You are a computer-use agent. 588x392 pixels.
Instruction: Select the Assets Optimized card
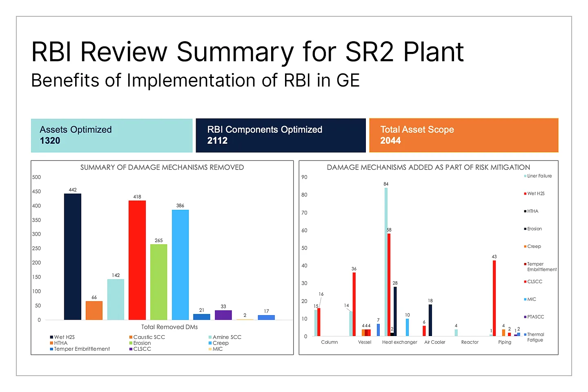point(111,135)
